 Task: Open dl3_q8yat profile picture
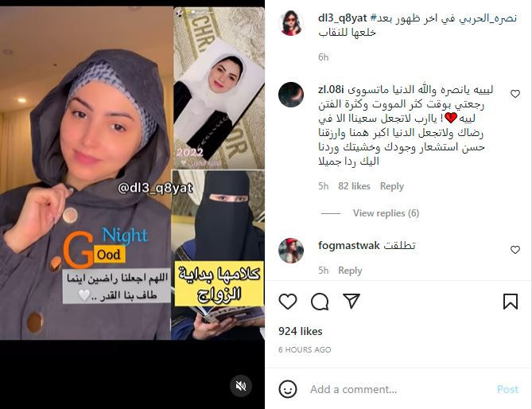[291, 23]
